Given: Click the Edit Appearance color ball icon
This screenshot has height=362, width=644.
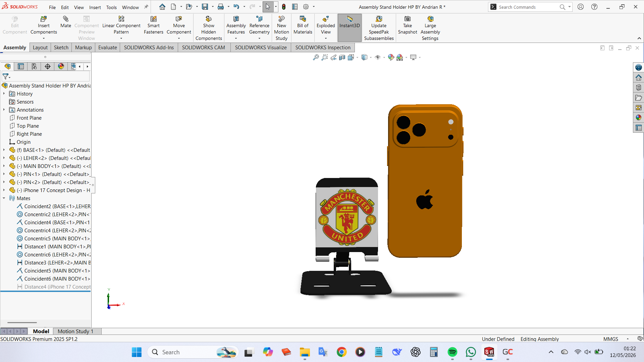Looking at the screenshot, I should (x=391, y=57).
